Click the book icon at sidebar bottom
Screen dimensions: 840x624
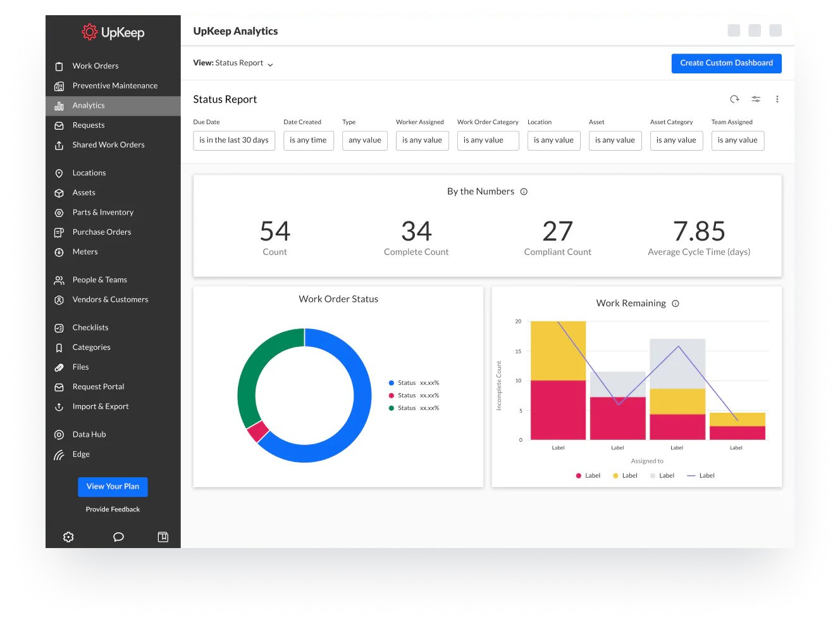tap(163, 537)
